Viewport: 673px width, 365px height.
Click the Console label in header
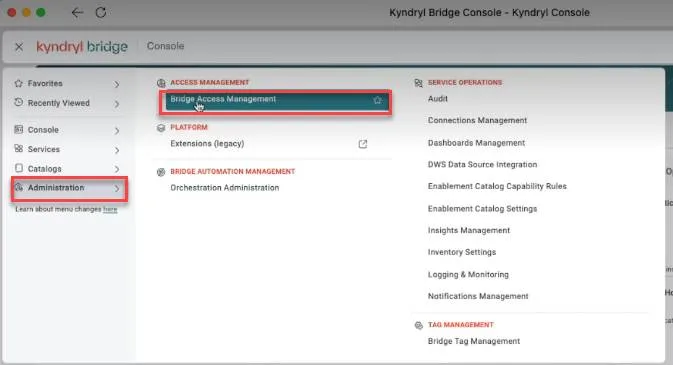pos(165,46)
